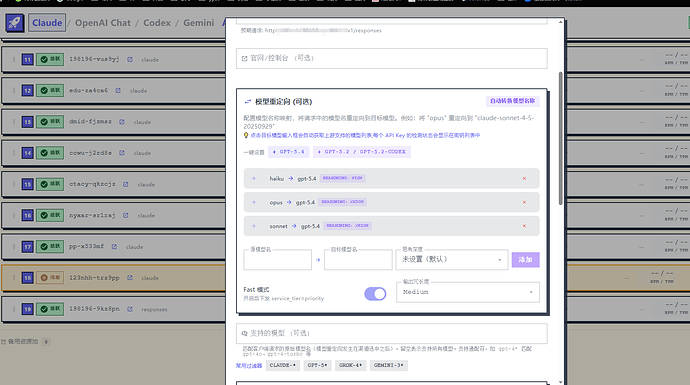Click the target model name field
This screenshot has width=690, height=385.
pos(358,260)
